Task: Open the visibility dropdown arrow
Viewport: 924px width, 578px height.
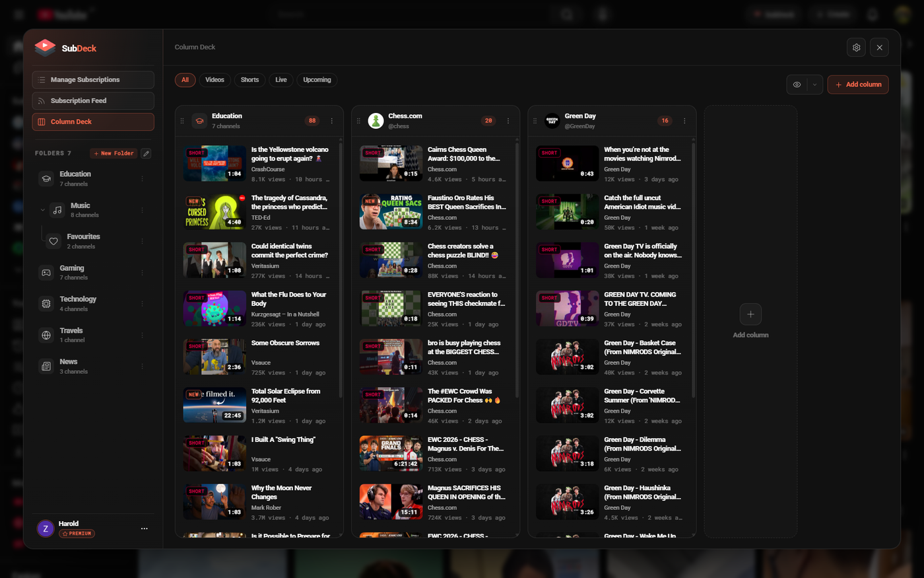Action: click(x=814, y=85)
